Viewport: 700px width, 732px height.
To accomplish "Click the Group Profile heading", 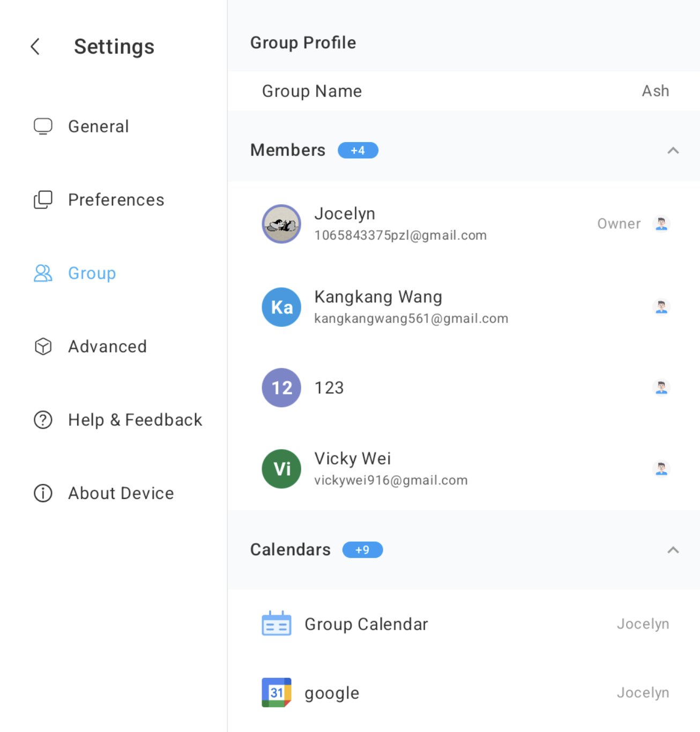I will pos(303,42).
